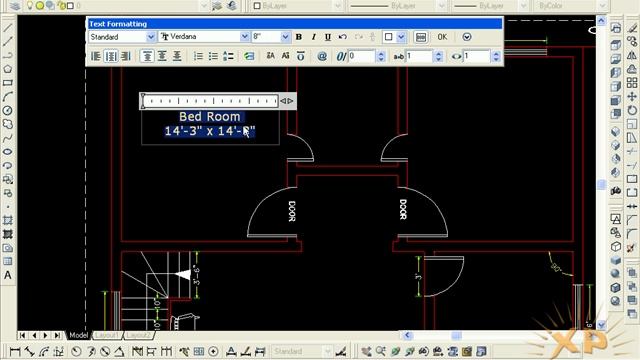Click the oblique angle input field
640x360 pixels.
coord(362,56)
